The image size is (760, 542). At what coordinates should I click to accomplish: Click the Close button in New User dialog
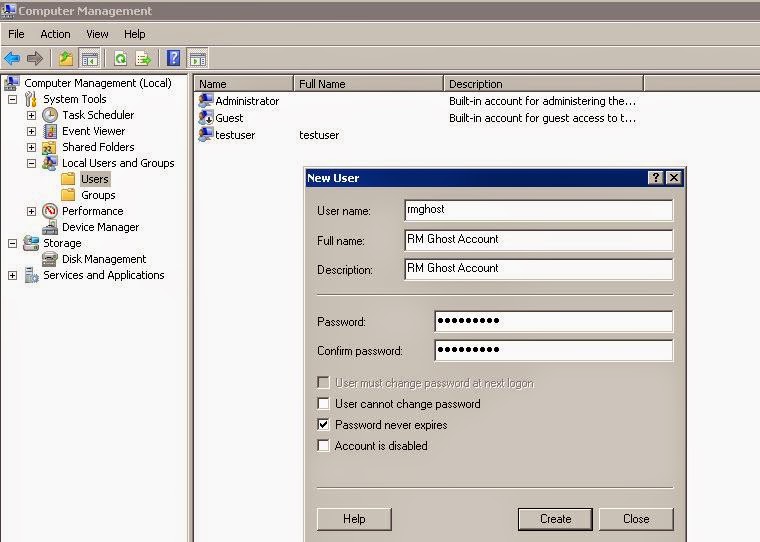(x=636, y=519)
